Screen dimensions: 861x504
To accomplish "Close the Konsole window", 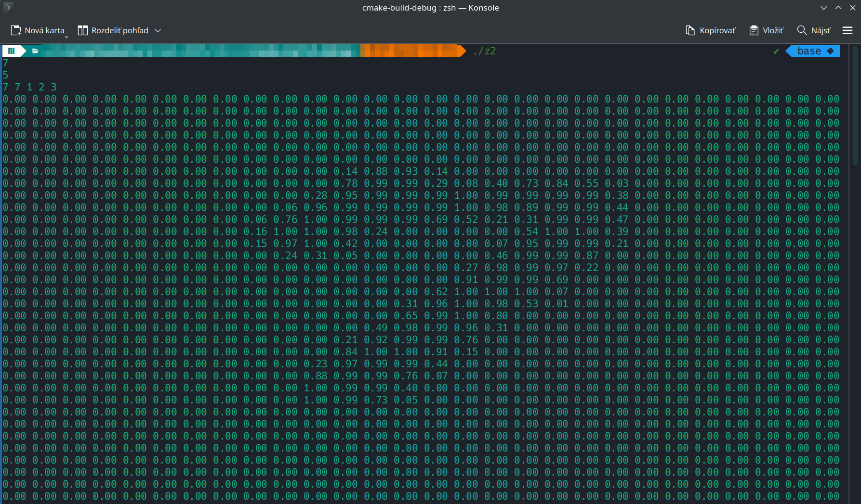I will [853, 8].
